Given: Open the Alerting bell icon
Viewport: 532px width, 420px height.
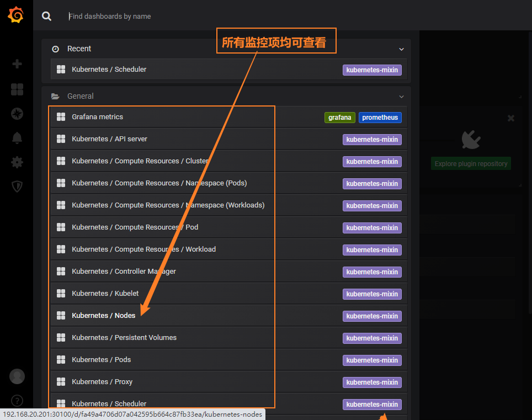Looking at the screenshot, I should point(17,138).
